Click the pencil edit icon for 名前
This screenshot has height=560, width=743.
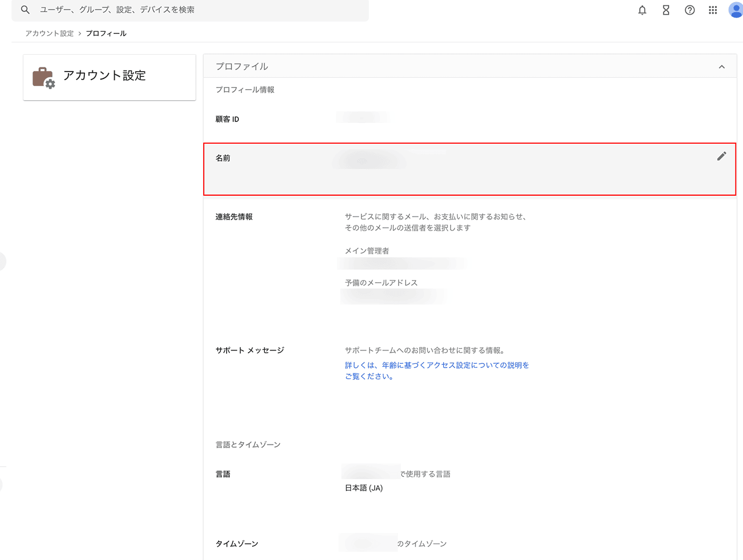721,156
